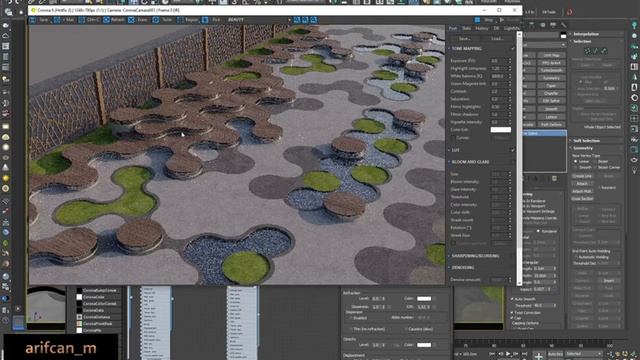The image size is (640, 360).
Task: Click the Pick button in VFB toolbar
Action: (212, 20)
